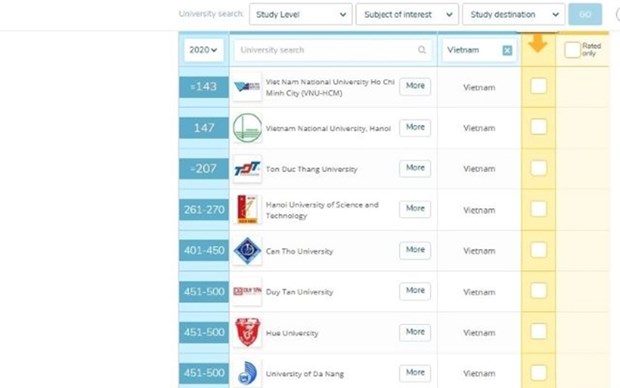Click Vietnam location in Can Tho row
620x388 pixels.
click(479, 251)
